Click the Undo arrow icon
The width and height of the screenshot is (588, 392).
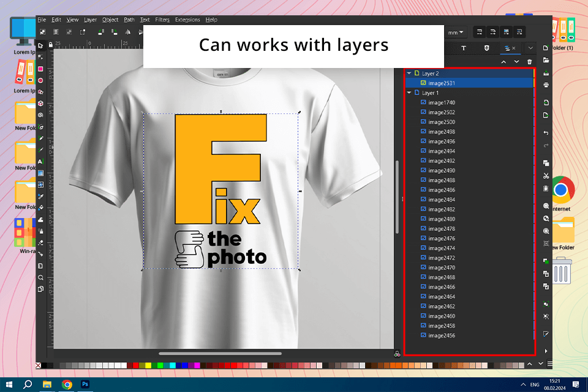(546, 133)
